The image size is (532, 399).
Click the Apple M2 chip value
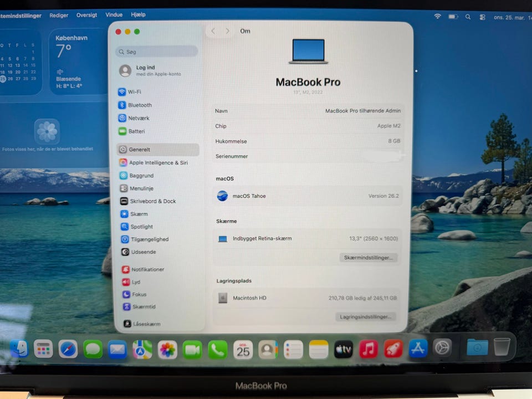coord(389,126)
